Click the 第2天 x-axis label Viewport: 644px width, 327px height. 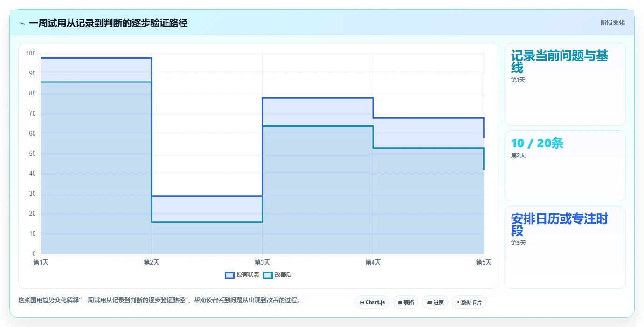pyautogui.click(x=152, y=263)
